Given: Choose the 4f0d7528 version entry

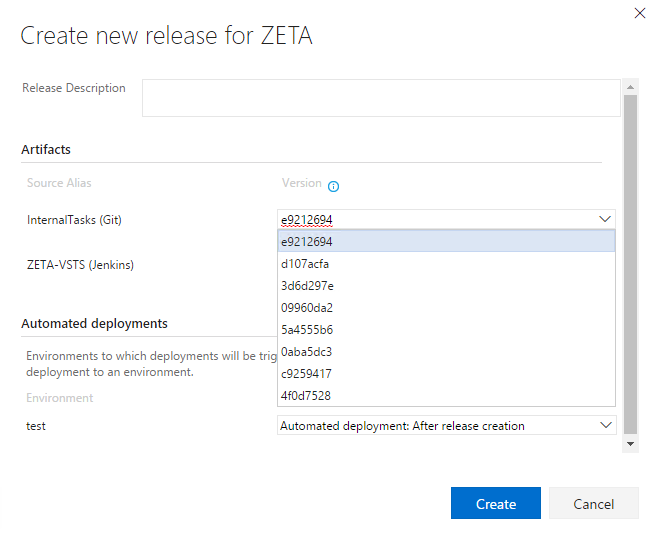Looking at the screenshot, I should pyautogui.click(x=445, y=396).
